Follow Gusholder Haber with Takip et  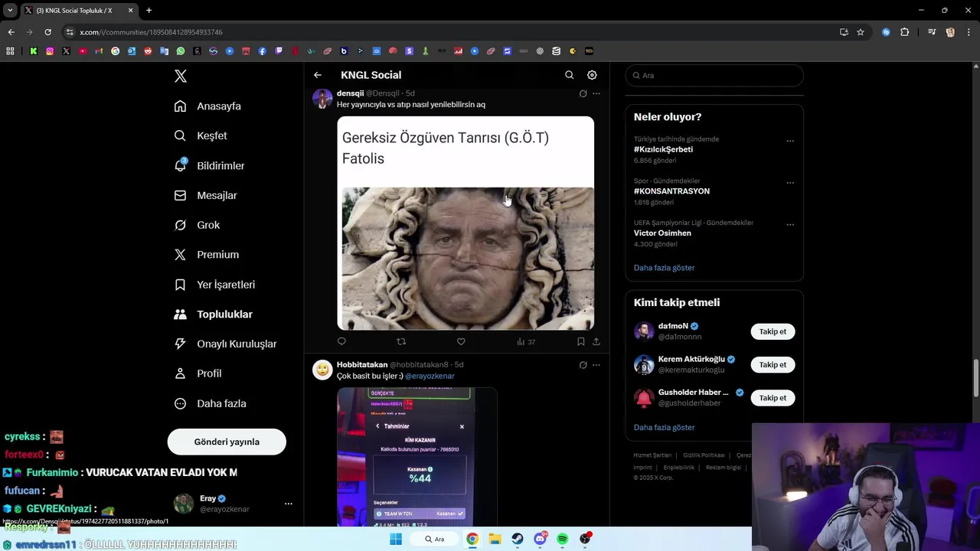[x=773, y=398]
